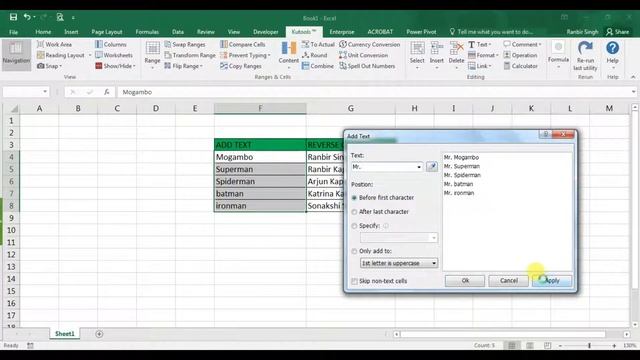
Task: Click Ok in Add Text dialog
Action: coord(465,281)
